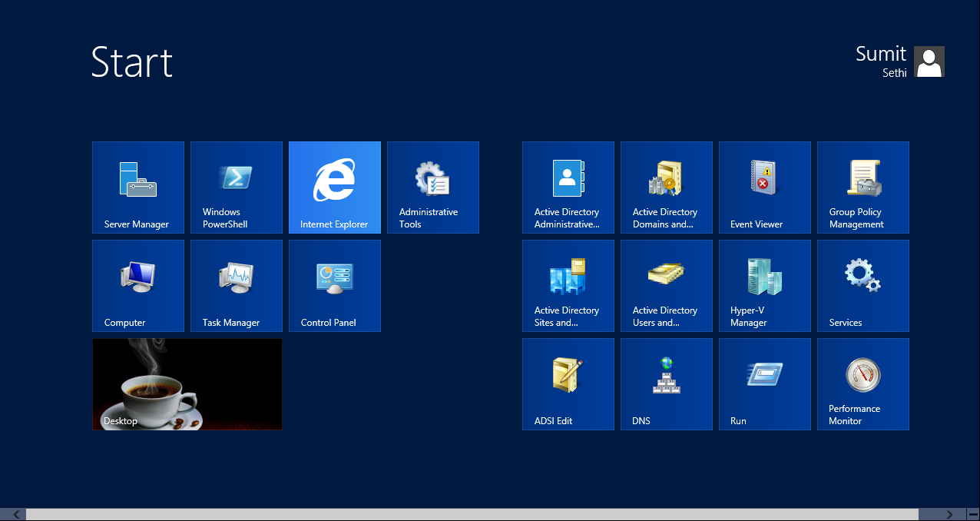This screenshot has height=521, width=980.
Task: Open Server Manager
Action: [x=137, y=187]
